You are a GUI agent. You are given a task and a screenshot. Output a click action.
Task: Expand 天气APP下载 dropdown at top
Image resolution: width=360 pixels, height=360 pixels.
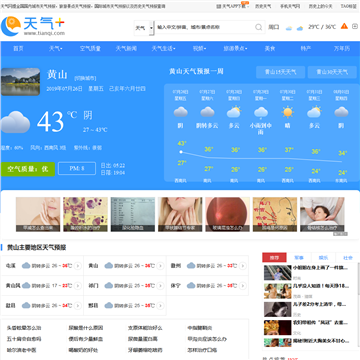pos(248,6)
